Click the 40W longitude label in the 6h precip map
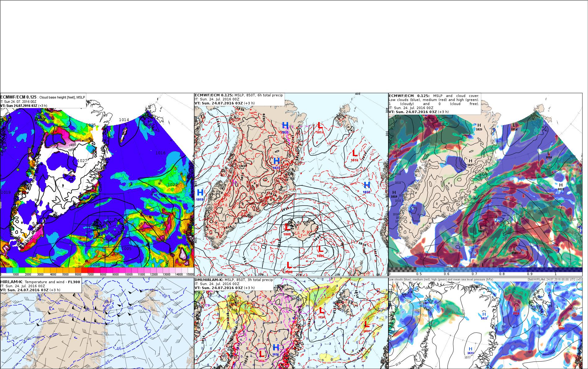The height and width of the screenshot is (369, 588). (x=220, y=275)
